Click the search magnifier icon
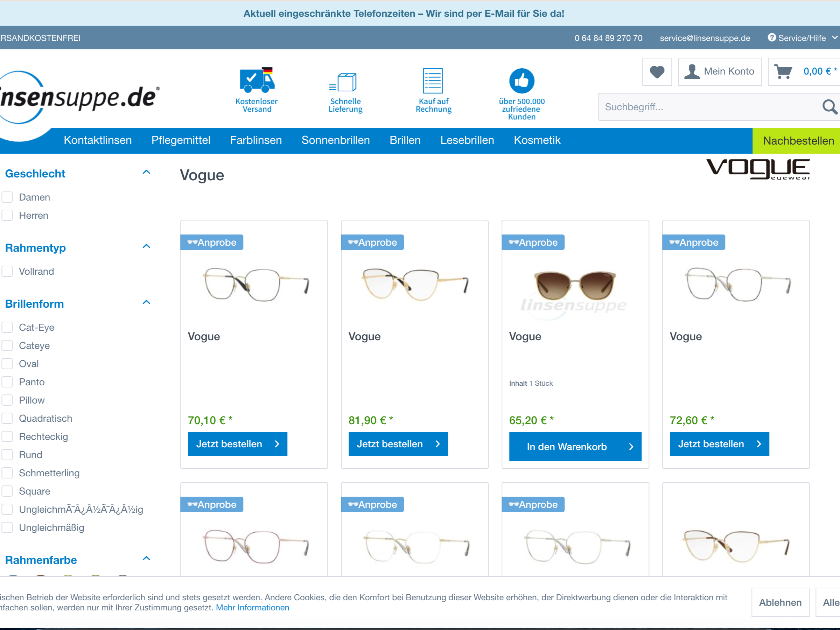 tap(830, 107)
